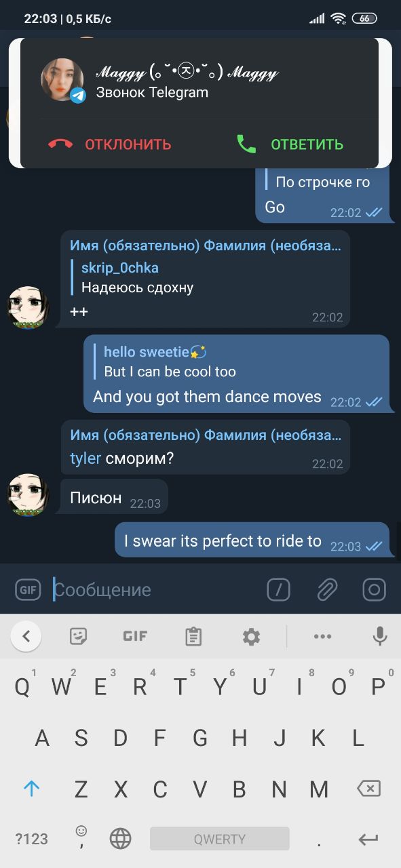401x868 pixels.
Task: Decline the call with ОТКЛОНИТЬ
Action: coord(110,144)
